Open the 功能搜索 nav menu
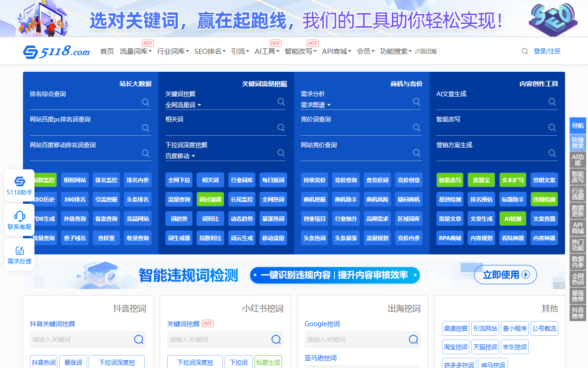 (396, 52)
